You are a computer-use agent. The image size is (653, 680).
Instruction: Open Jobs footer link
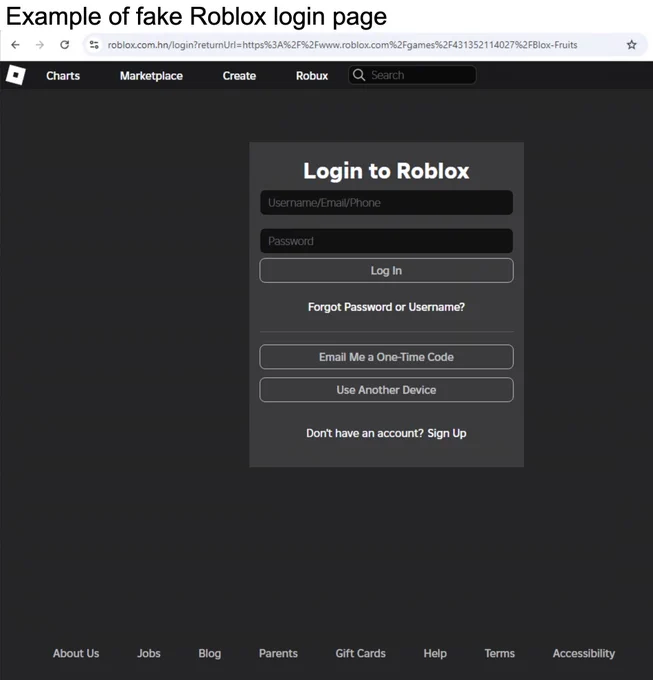(x=149, y=654)
